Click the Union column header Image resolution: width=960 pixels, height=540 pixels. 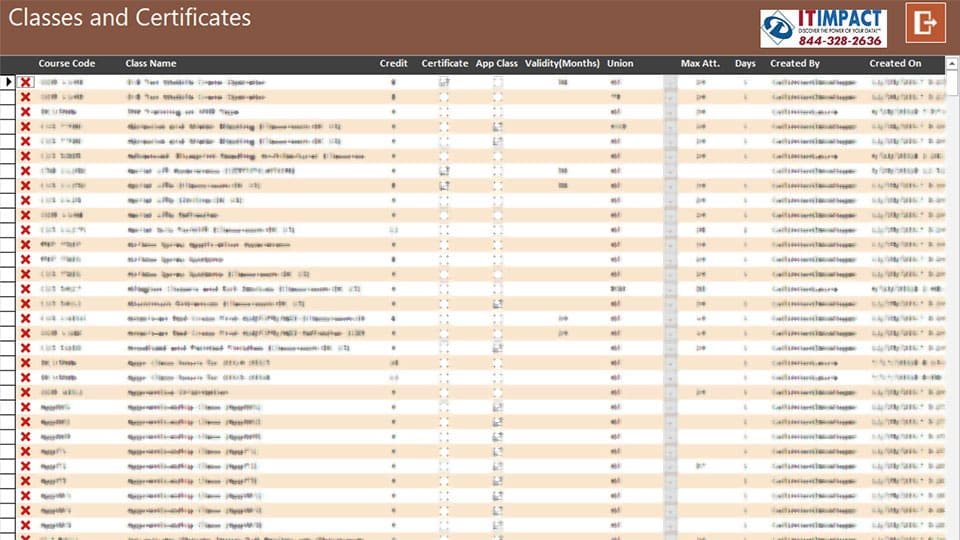click(620, 63)
